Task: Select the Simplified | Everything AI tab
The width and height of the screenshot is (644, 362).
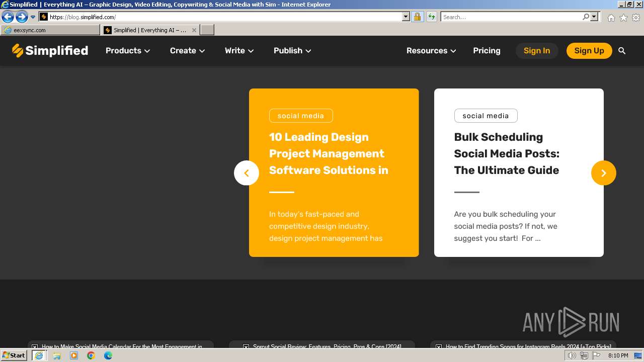Action: pos(150,30)
